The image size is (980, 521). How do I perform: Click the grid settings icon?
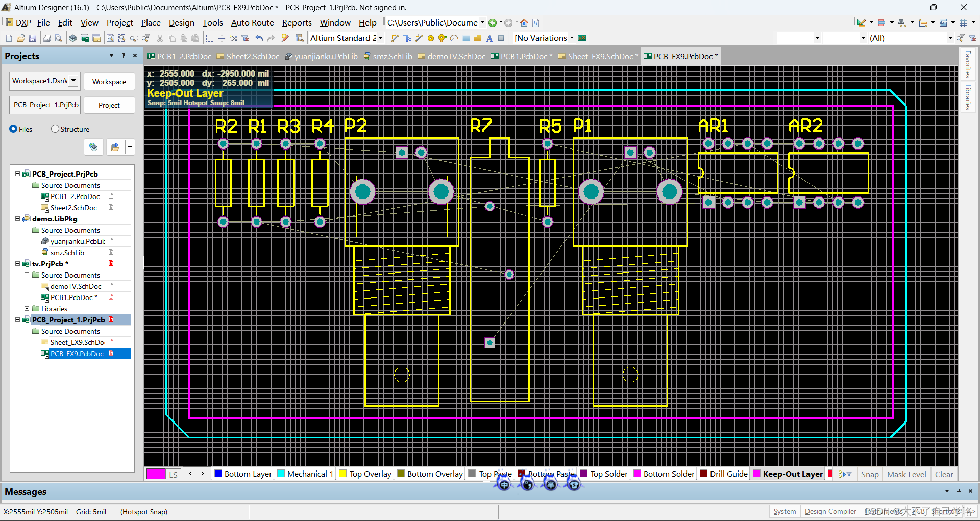coord(964,23)
